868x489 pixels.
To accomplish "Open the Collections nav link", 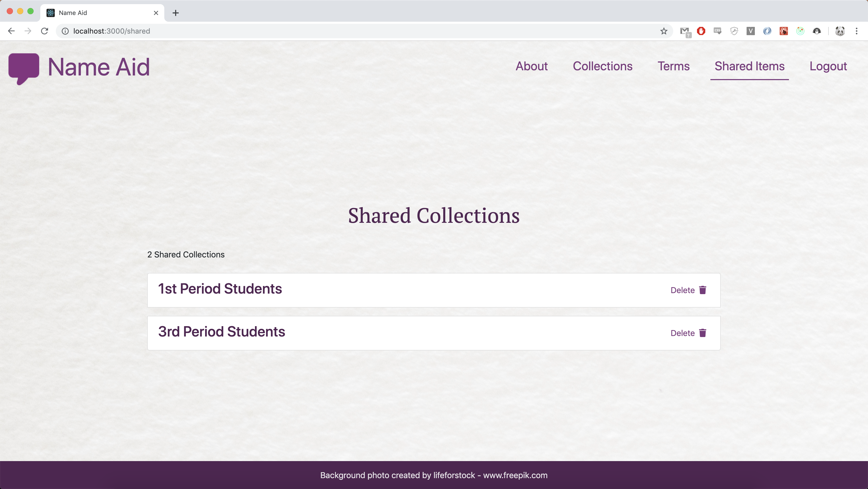I will coord(602,66).
